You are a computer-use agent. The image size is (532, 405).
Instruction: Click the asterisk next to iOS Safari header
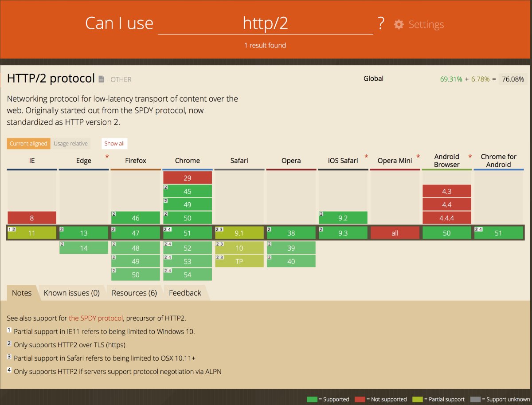point(366,157)
